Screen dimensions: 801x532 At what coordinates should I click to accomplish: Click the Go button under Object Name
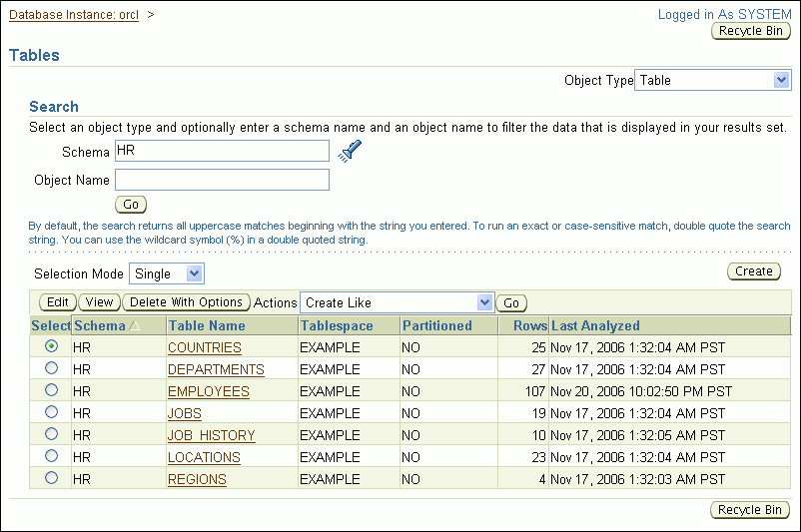[131, 205]
